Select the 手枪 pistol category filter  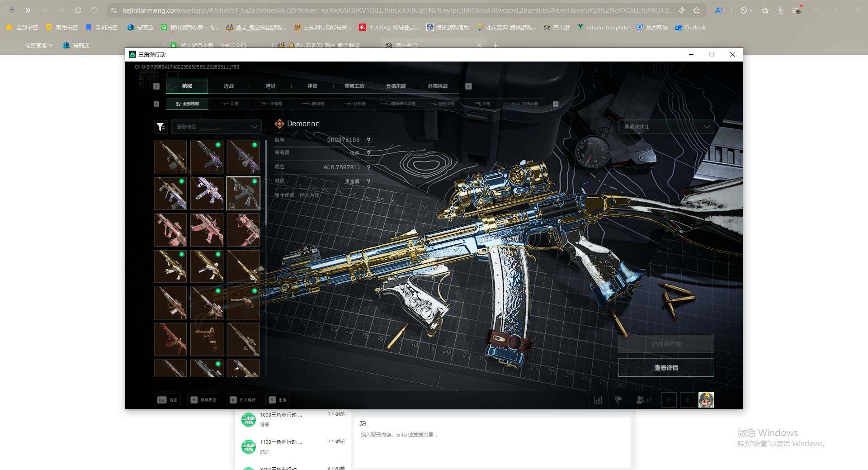click(483, 104)
